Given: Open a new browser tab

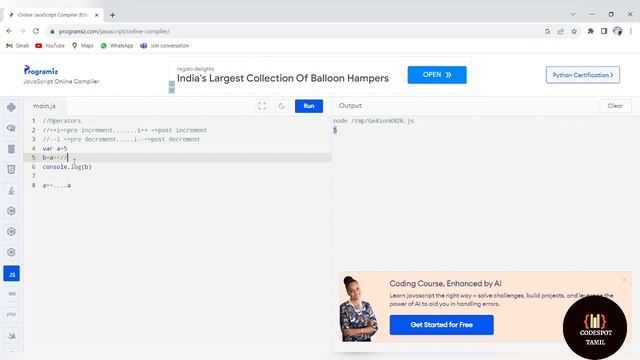Looking at the screenshot, I should pyautogui.click(x=112, y=15).
